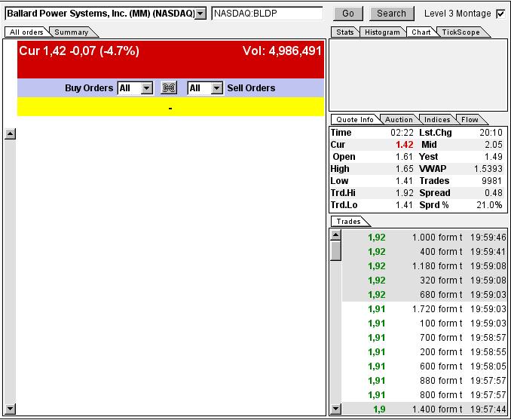
Task: Click the Mid value 2.05
Action: tap(493, 145)
